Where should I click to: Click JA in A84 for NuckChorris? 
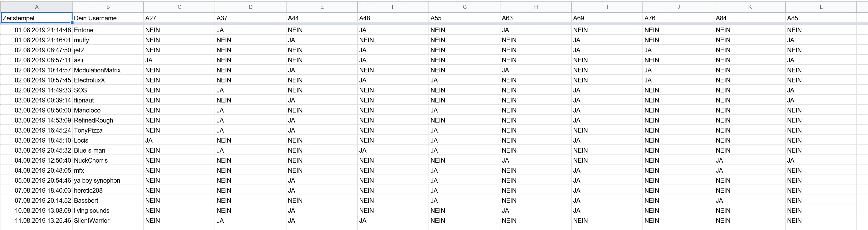tap(749, 160)
